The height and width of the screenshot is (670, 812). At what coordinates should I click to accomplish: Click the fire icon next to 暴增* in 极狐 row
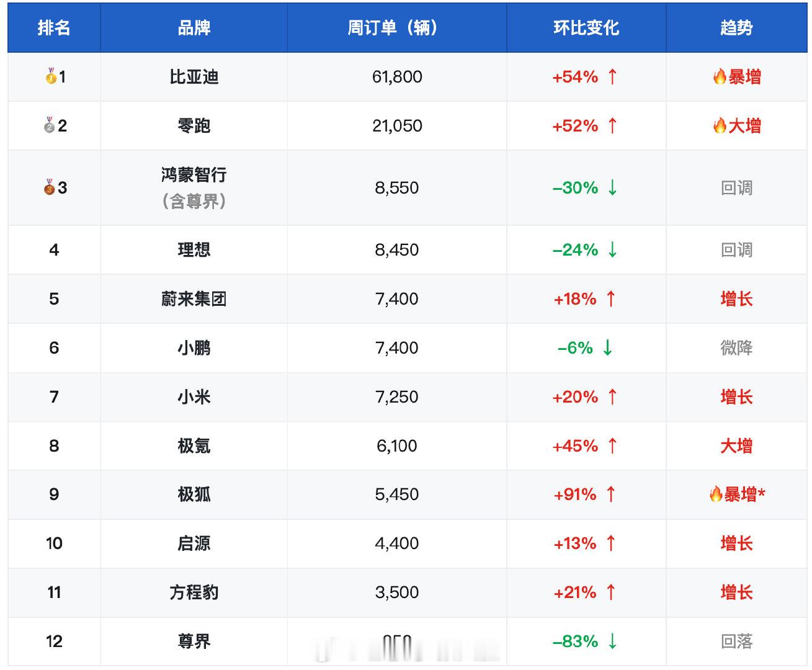pos(716,494)
